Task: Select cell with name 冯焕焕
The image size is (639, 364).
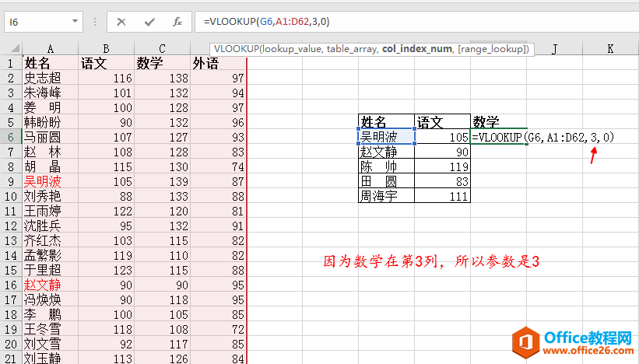Action: [x=50, y=299]
